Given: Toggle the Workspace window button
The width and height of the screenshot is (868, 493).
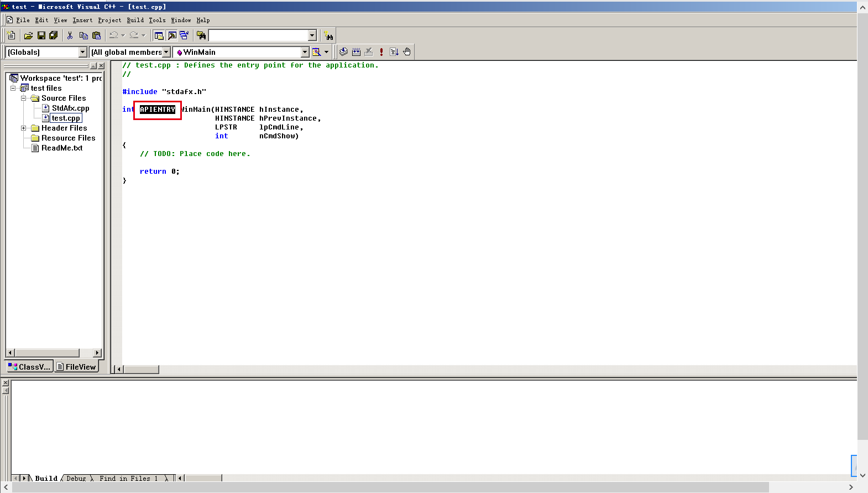Looking at the screenshot, I should coord(159,35).
